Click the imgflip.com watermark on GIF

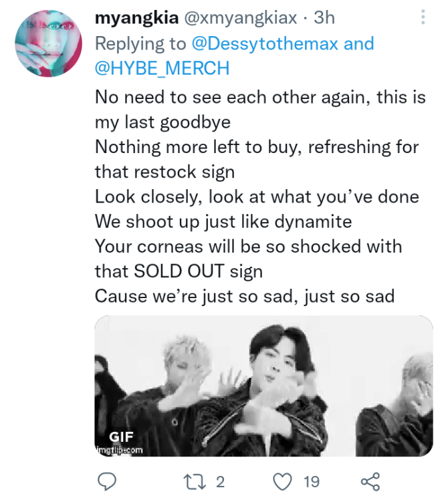point(120,451)
